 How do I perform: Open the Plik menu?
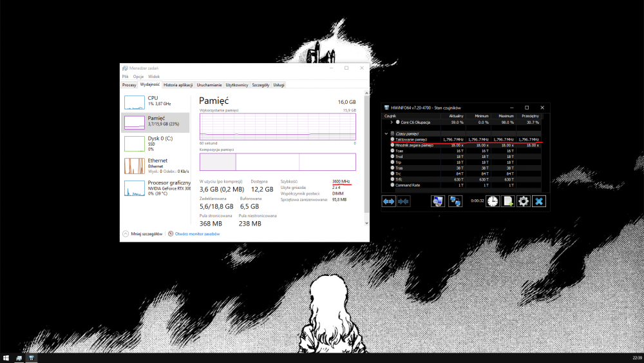126,77
